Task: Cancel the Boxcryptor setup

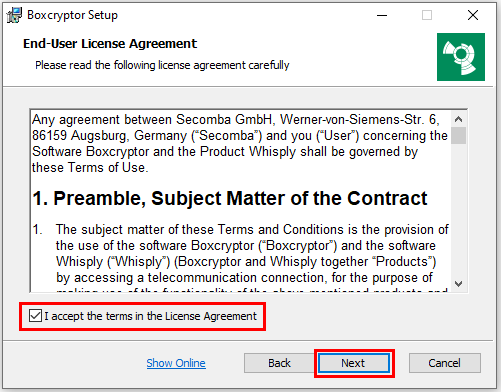Action: point(445,363)
